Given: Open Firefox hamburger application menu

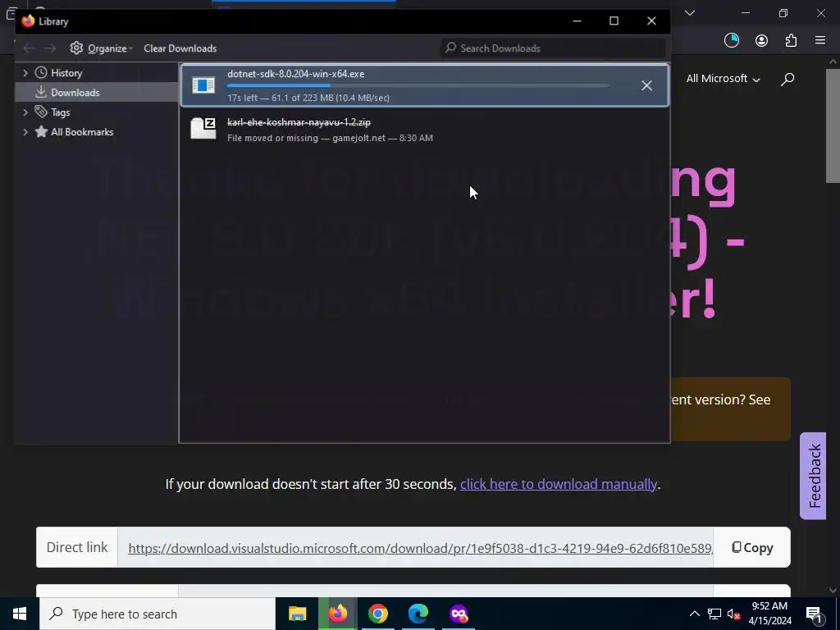Looking at the screenshot, I should (x=820, y=41).
